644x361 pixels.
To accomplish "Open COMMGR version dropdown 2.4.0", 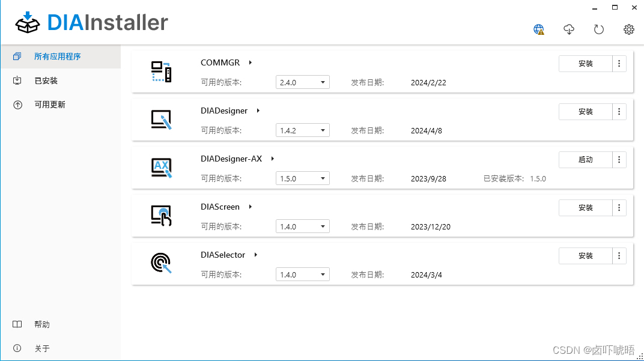I will [x=303, y=82].
